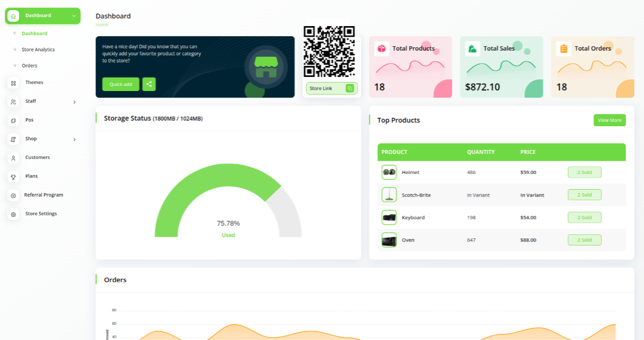Click the Themes sidebar icon
The height and width of the screenshot is (340, 644).
click(13, 83)
